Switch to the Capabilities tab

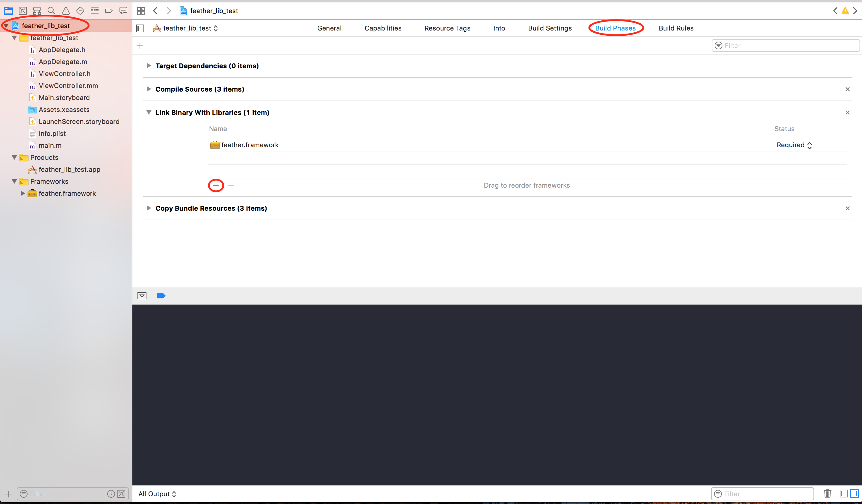pos(383,28)
